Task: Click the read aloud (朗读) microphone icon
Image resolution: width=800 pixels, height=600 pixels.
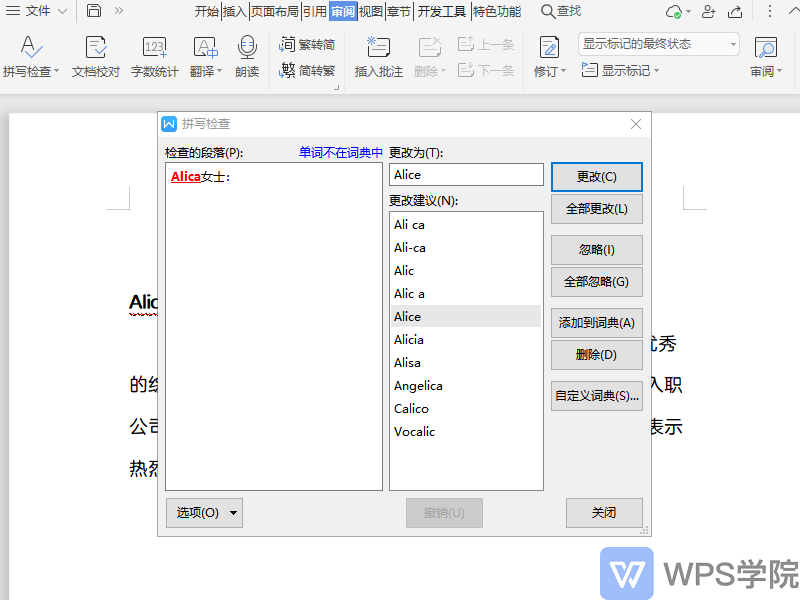Action: 247,49
